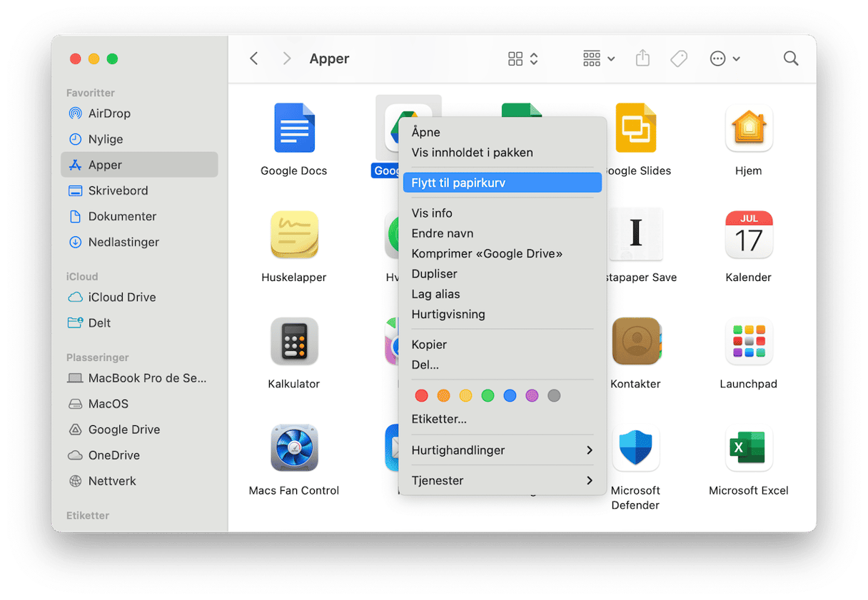Apply the gray tag color
This screenshot has width=868, height=600.
554,395
